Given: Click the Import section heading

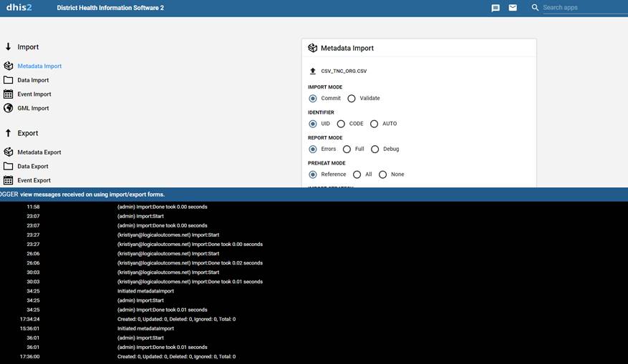Looking at the screenshot, I should [x=28, y=46].
